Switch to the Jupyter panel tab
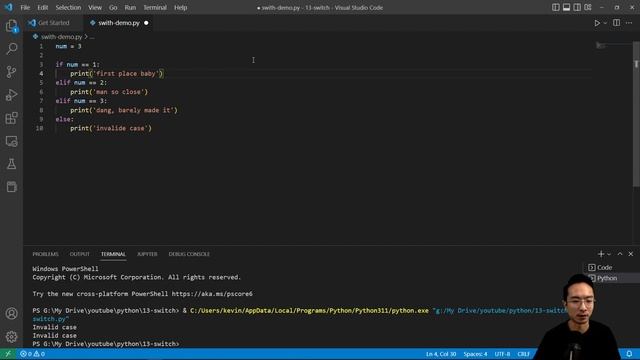This screenshot has width=640, height=360. 147,254
